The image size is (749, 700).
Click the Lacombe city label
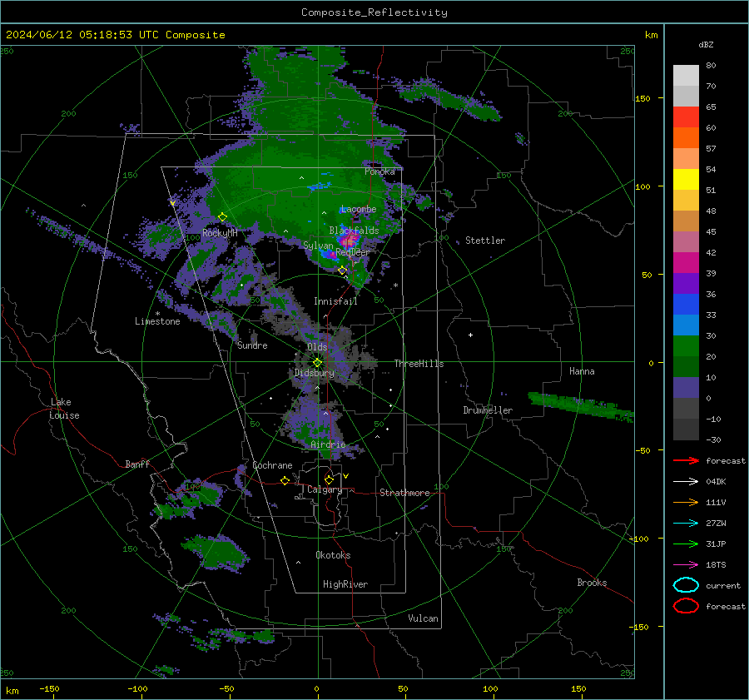point(359,209)
